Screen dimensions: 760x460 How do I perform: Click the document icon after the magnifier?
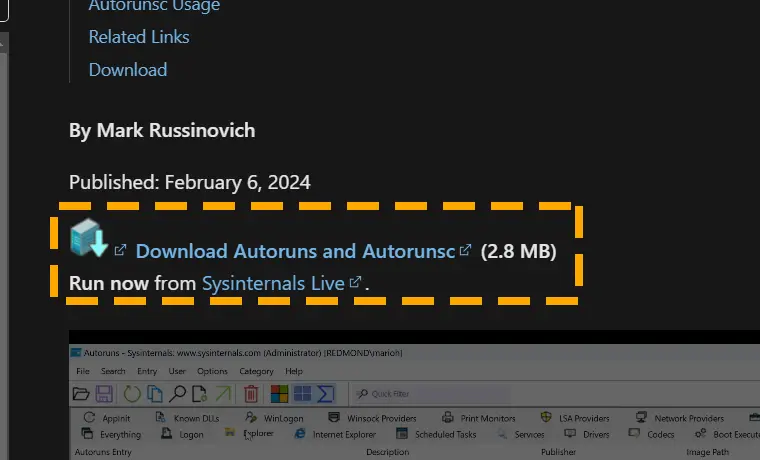tap(199, 394)
